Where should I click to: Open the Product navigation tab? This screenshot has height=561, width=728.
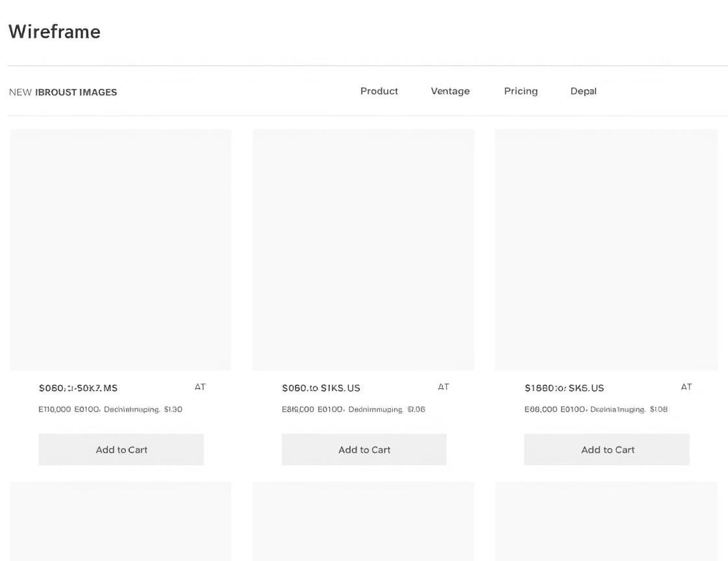click(x=379, y=91)
